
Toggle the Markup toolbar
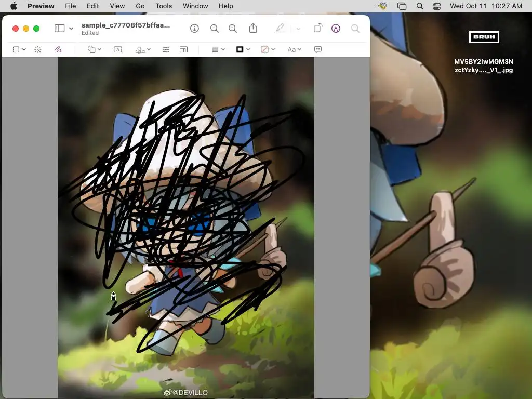coord(336,29)
